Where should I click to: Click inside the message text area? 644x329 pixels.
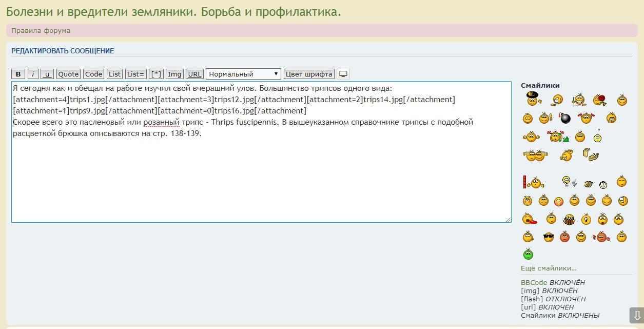257,175
